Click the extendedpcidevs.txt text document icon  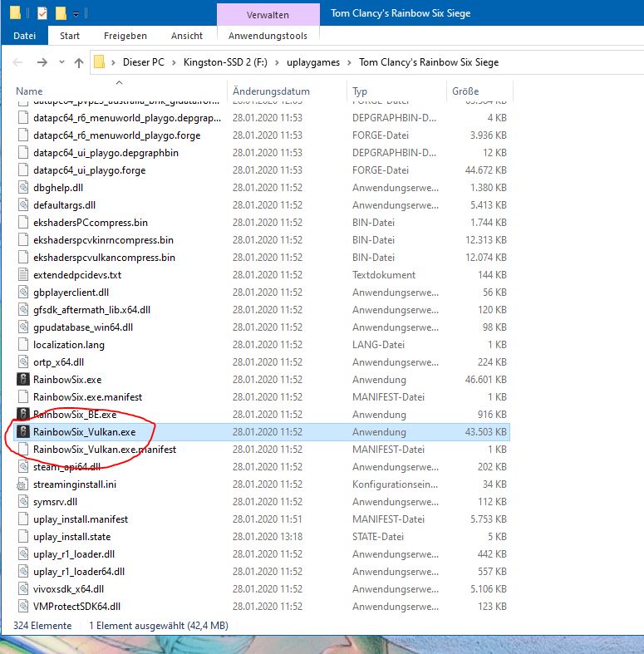click(23, 274)
